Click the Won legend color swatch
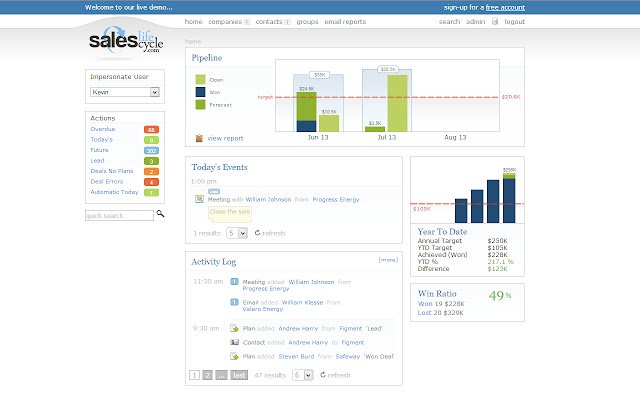The image size is (640, 400). coord(200,92)
